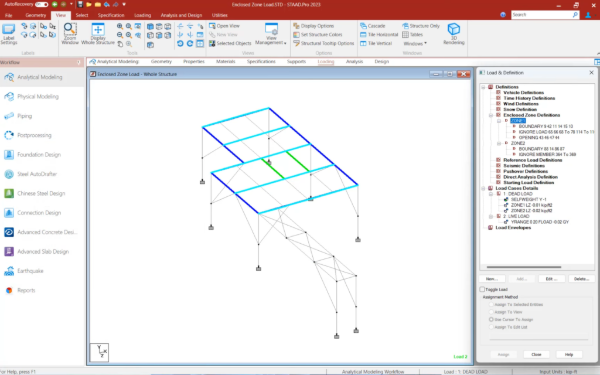
Task: Select Wind Definitions tree row
Action: coord(521,104)
